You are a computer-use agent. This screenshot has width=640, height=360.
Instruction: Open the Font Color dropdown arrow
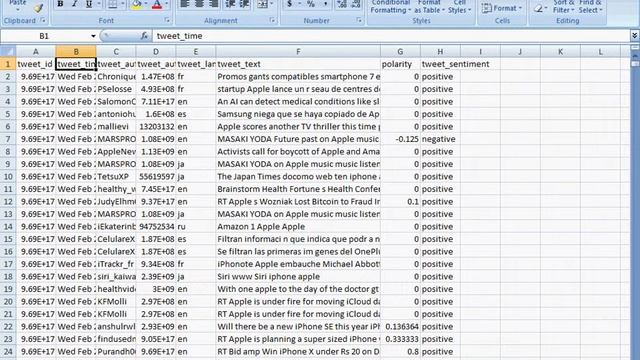point(166,4)
